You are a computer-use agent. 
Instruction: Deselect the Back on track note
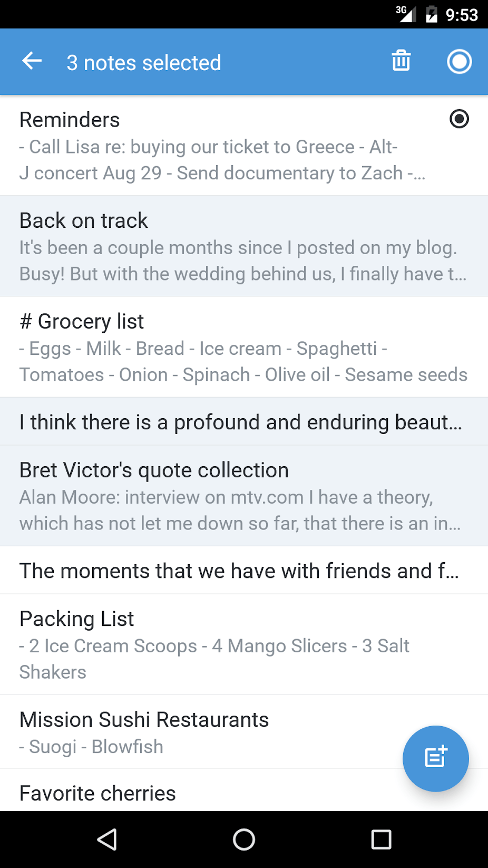[x=243, y=246]
